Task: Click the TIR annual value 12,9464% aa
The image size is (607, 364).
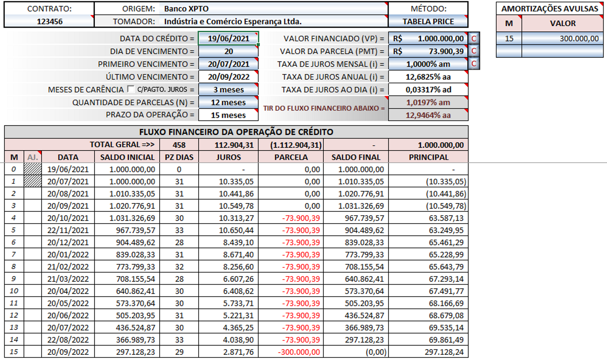Action: coord(428,115)
